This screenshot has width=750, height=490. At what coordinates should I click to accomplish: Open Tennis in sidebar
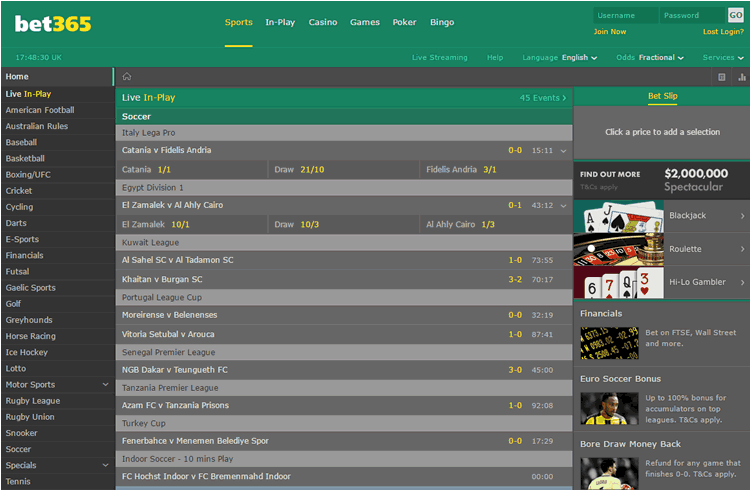57,481
